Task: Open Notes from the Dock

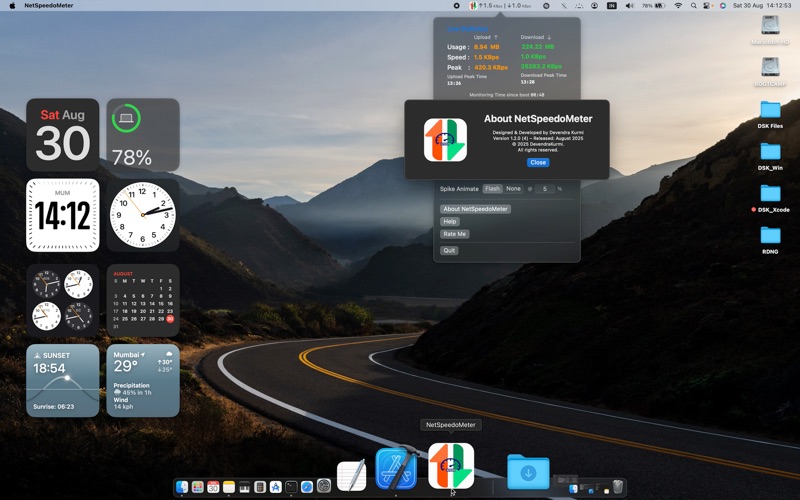Action: (229, 487)
